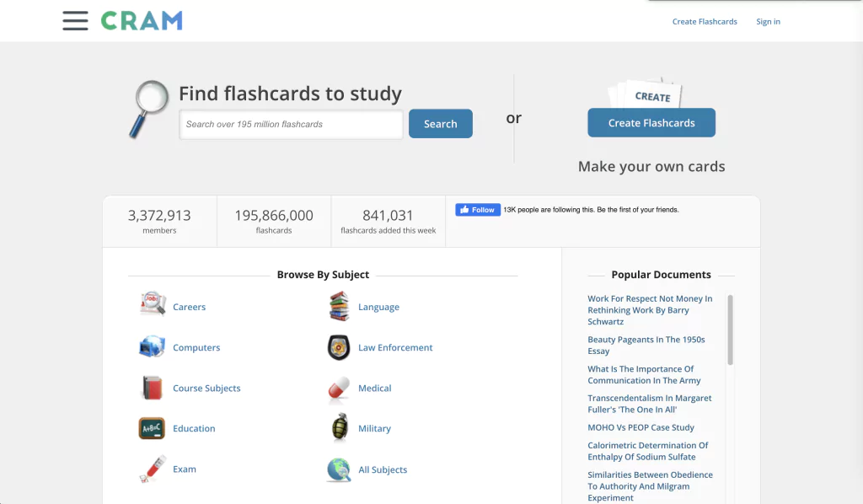
Task: Click the stacked books Language icon
Action: [x=339, y=306]
